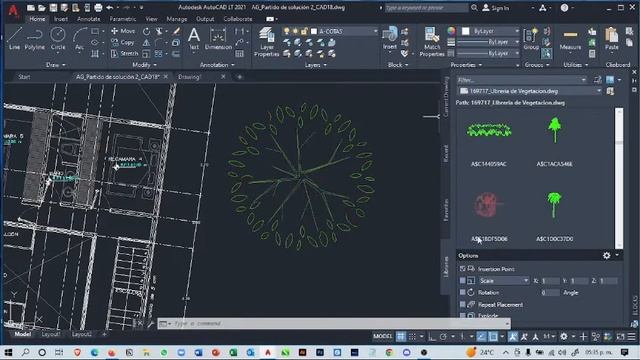Click the MODEL status bar button
The height and width of the screenshot is (360, 640).
382,336
